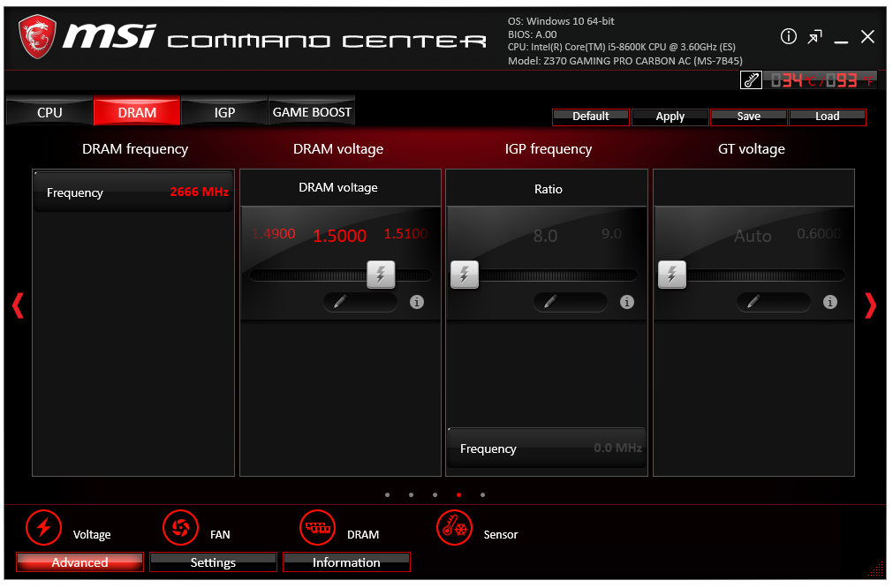Switch to the DRAM tab
Viewport: 893px width, 588px height.
pos(137,111)
